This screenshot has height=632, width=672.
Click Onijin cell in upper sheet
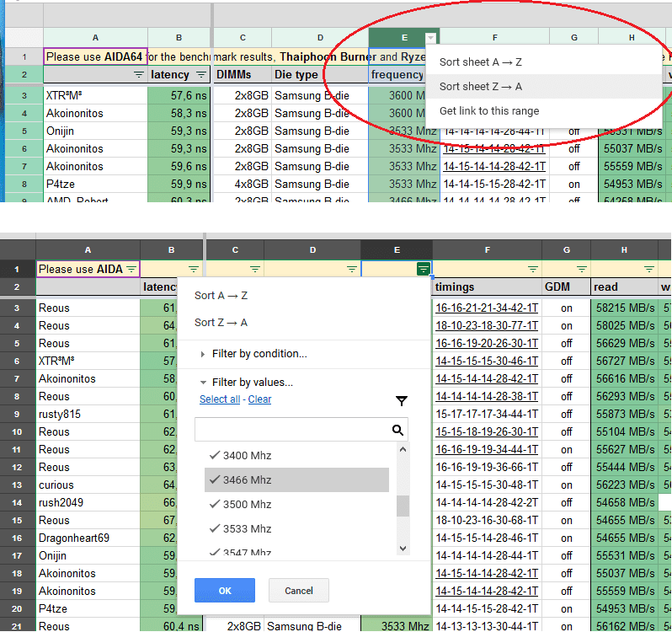95,131
